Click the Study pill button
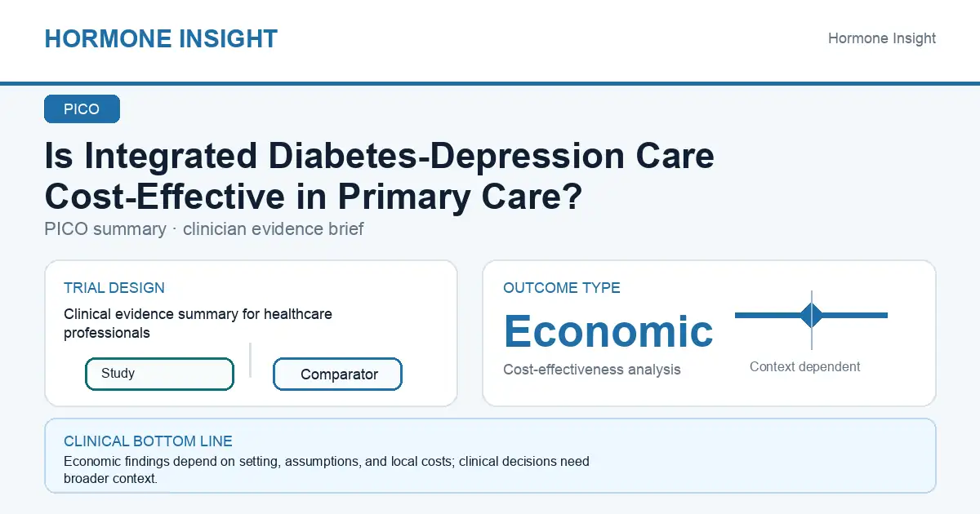This screenshot has width=980, height=514. 159,374
